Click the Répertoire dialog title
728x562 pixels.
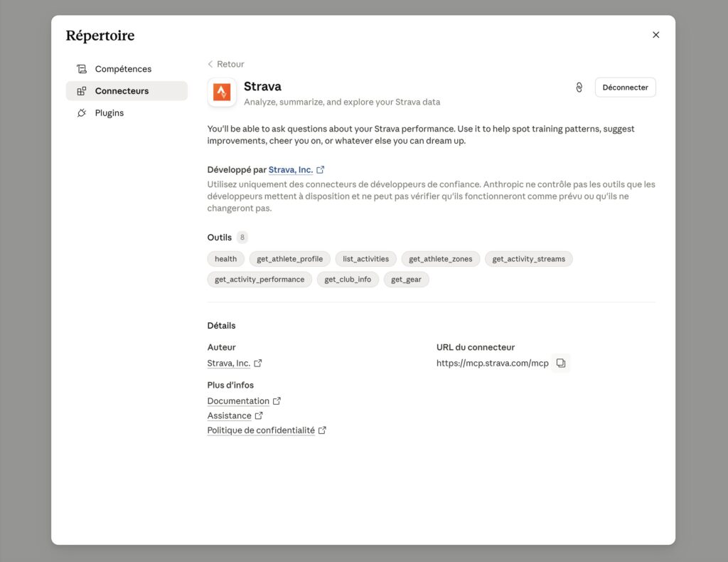[x=100, y=36]
